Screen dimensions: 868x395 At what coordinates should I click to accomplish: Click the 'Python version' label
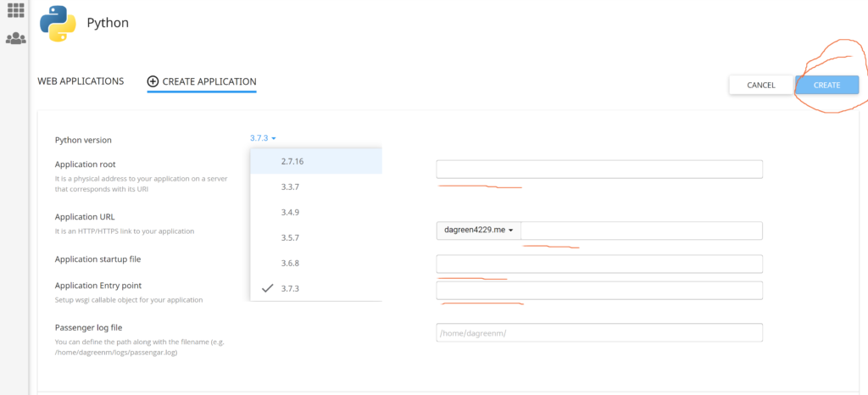click(x=83, y=140)
